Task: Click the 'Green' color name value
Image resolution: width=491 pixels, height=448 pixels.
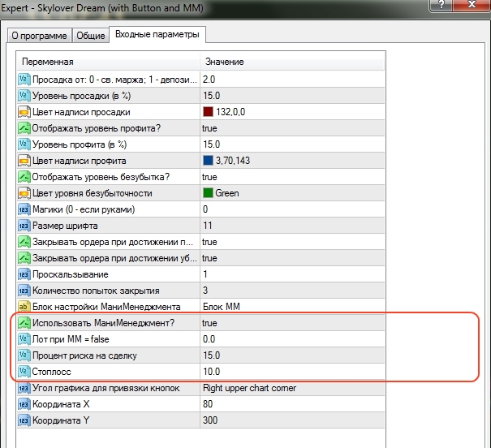Action: pos(227,193)
